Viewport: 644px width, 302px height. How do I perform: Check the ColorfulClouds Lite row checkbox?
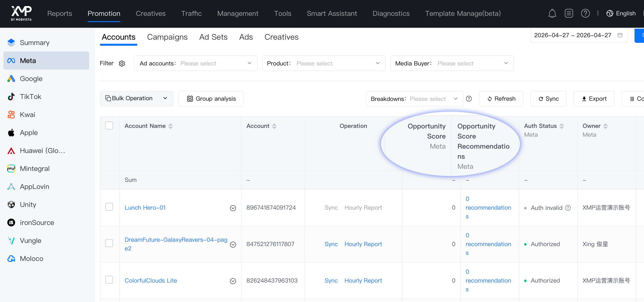[109, 280]
